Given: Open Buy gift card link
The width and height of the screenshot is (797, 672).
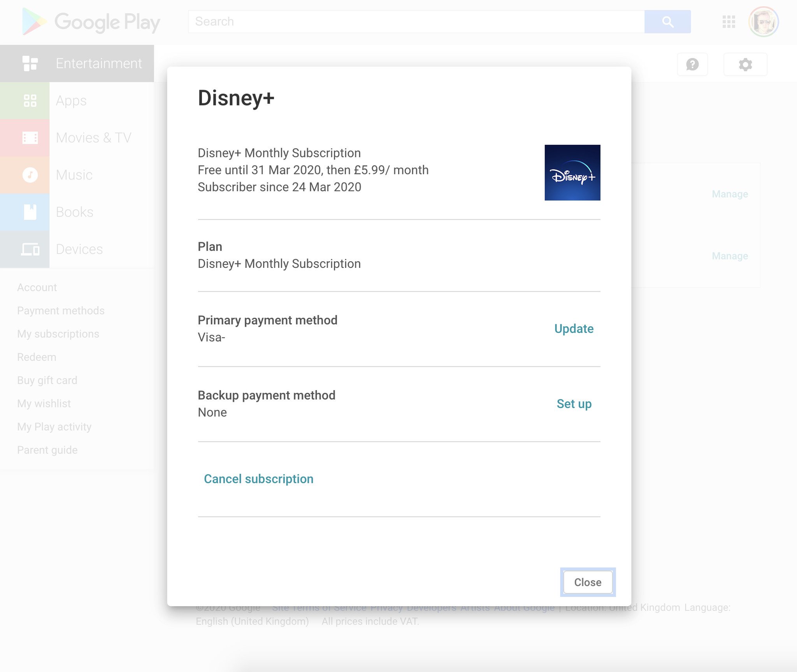Looking at the screenshot, I should (x=47, y=380).
